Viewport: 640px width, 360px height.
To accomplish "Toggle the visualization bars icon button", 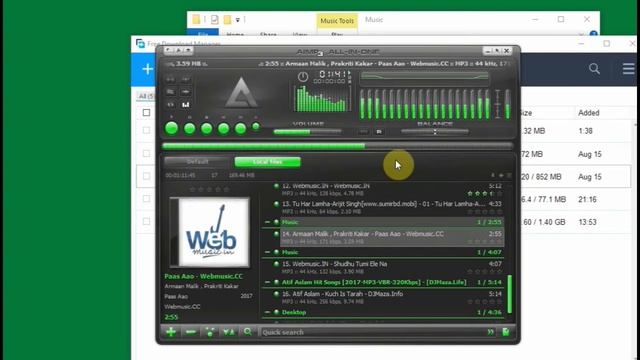I will [186, 105].
